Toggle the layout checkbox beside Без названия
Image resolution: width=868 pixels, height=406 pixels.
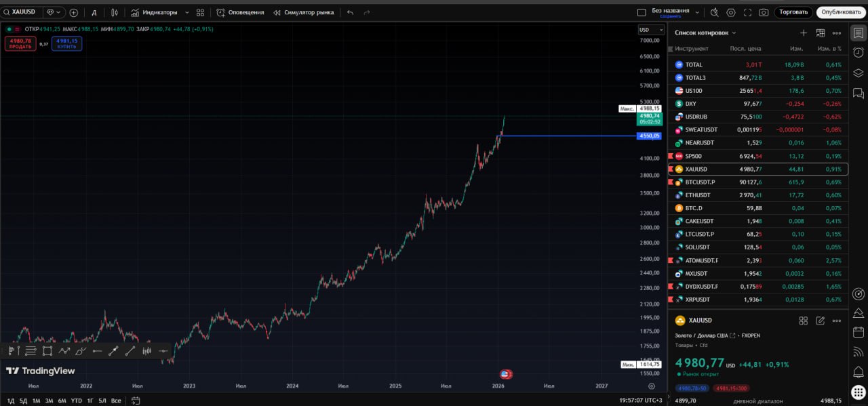(x=642, y=12)
